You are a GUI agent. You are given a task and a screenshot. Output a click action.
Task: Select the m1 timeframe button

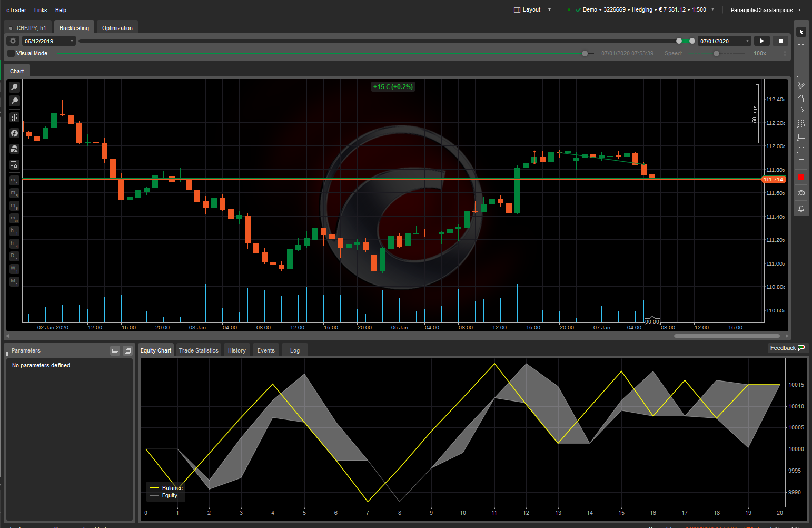click(x=14, y=180)
